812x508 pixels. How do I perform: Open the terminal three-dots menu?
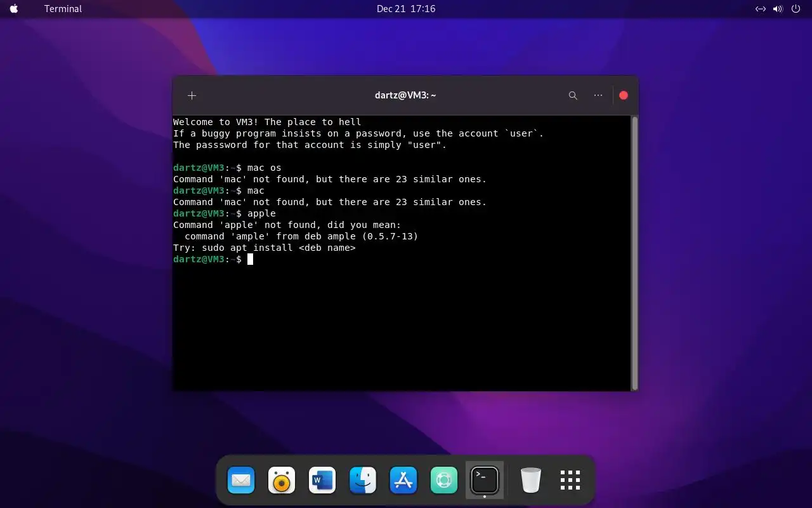click(598, 95)
